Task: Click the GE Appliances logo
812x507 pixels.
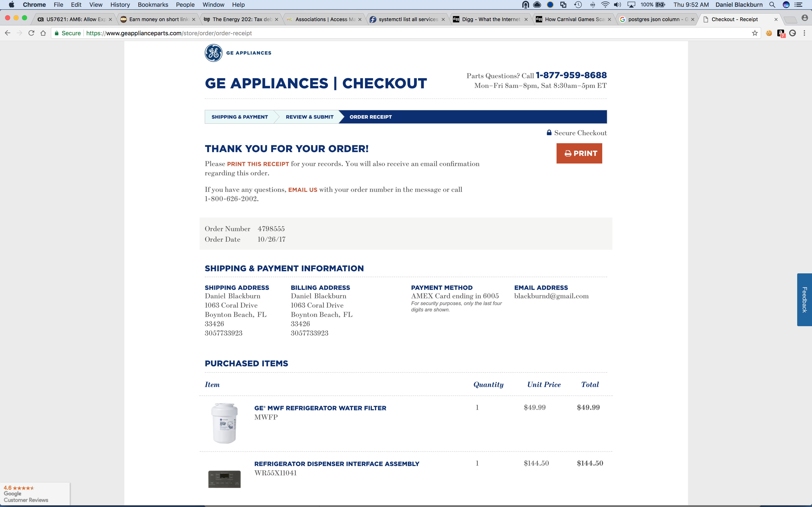Action: tap(238, 53)
